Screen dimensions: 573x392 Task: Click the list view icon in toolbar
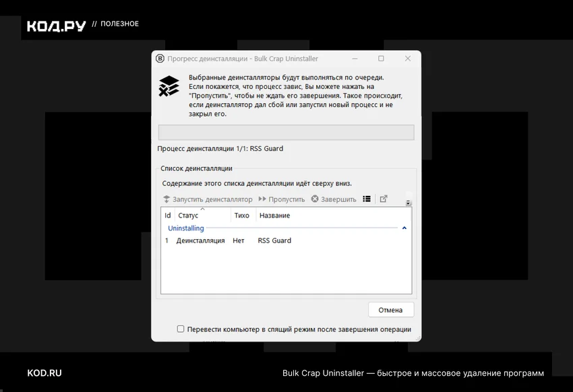[x=367, y=199]
